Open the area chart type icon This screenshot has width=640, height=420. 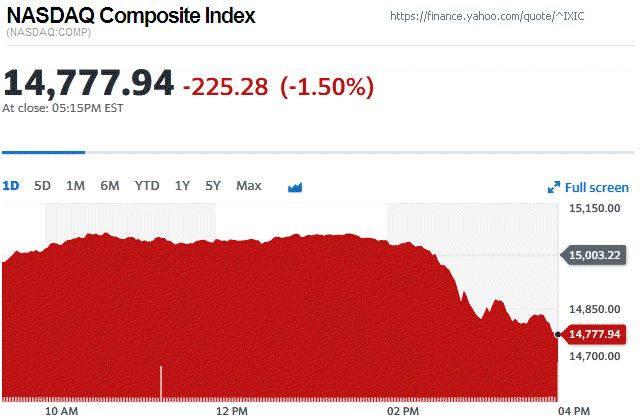coord(295,187)
